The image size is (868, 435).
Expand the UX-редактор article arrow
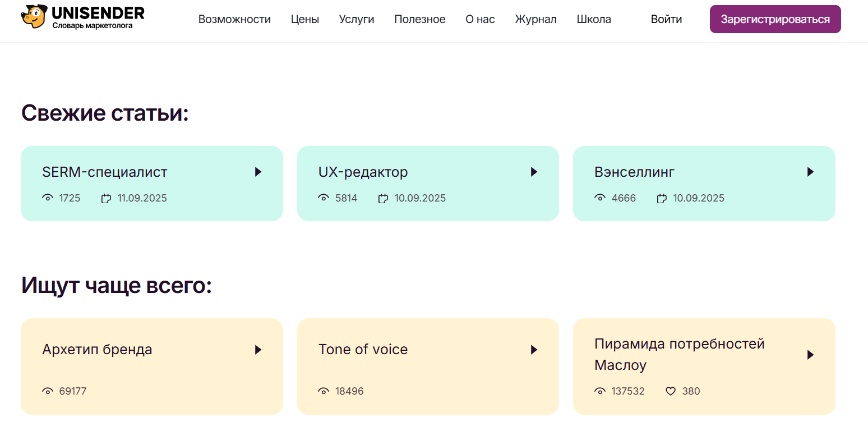point(534,172)
